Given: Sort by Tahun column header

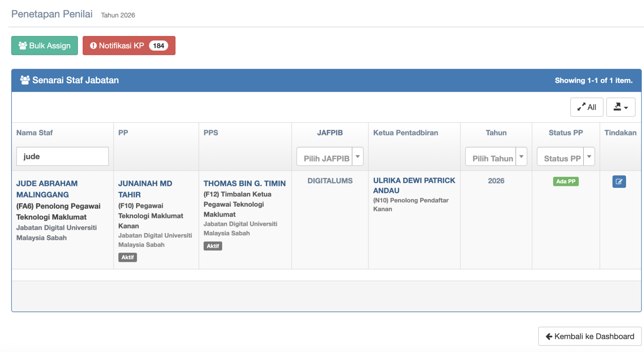Looking at the screenshot, I should click(x=496, y=133).
